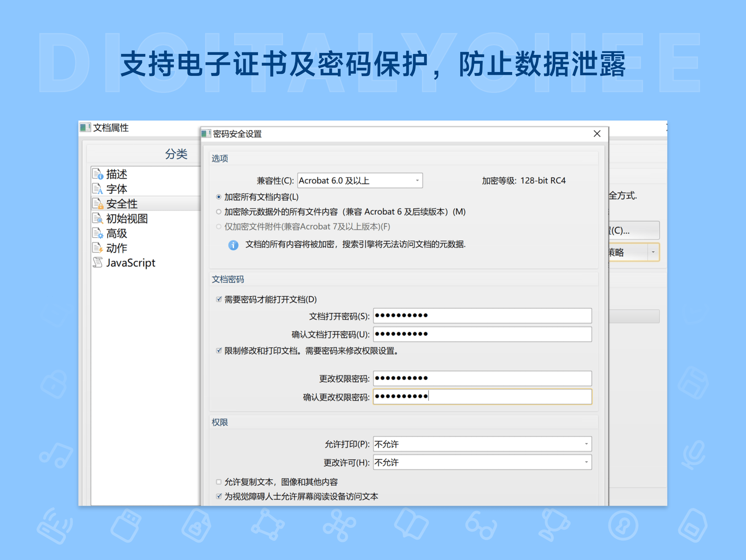
Task: Click the scroll icon beside JavaScript
Action: tap(98, 263)
